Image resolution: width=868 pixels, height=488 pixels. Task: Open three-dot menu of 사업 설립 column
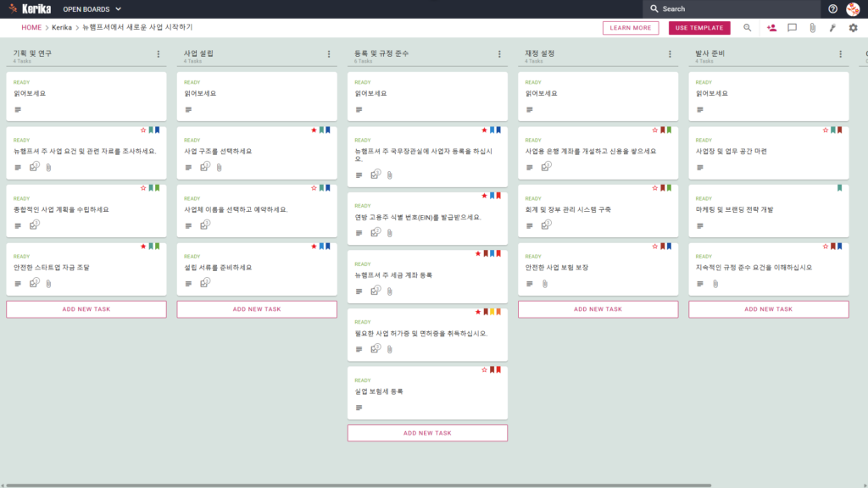[x=329, y=54]
